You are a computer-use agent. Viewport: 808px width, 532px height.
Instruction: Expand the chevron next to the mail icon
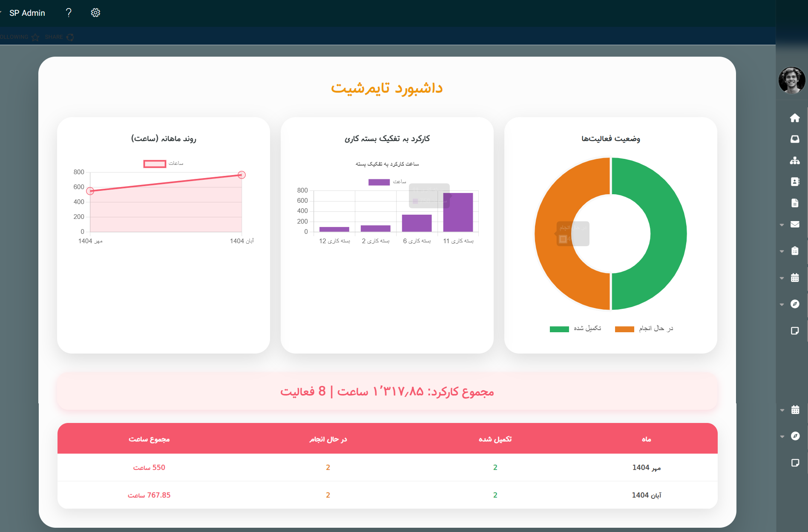click(x=782, y=224)
